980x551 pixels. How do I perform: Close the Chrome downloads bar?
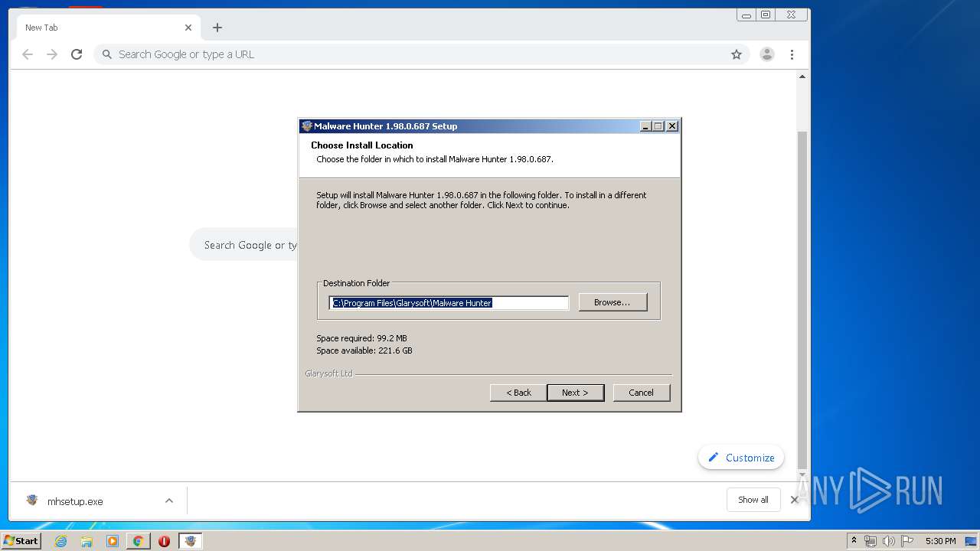pyautogui.click(x=794, y=500)
